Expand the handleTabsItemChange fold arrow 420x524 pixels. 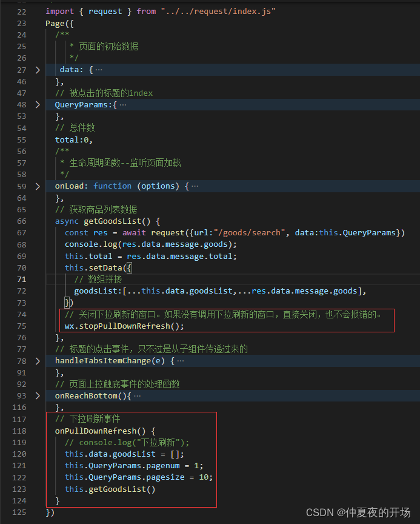38,361
